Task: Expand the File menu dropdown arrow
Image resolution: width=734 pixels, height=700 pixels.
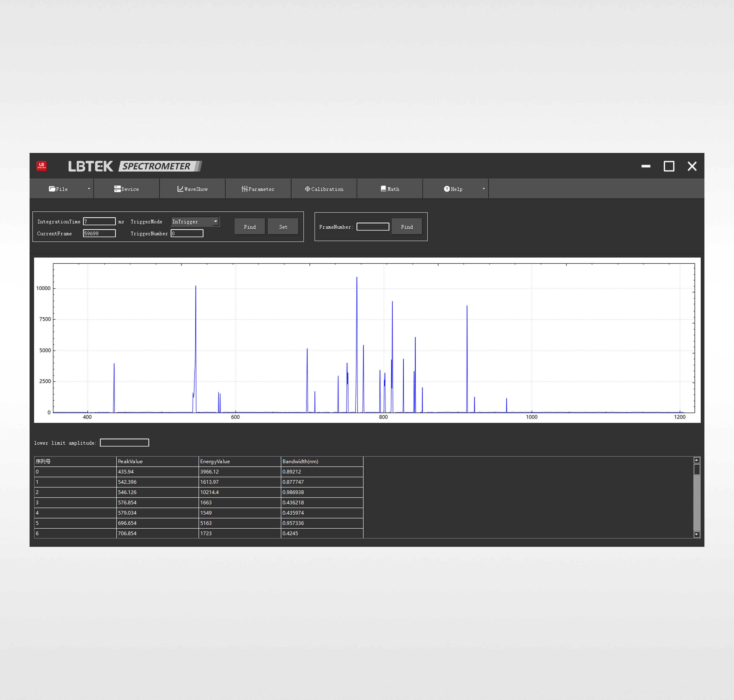Action: [x=89, y=189]
